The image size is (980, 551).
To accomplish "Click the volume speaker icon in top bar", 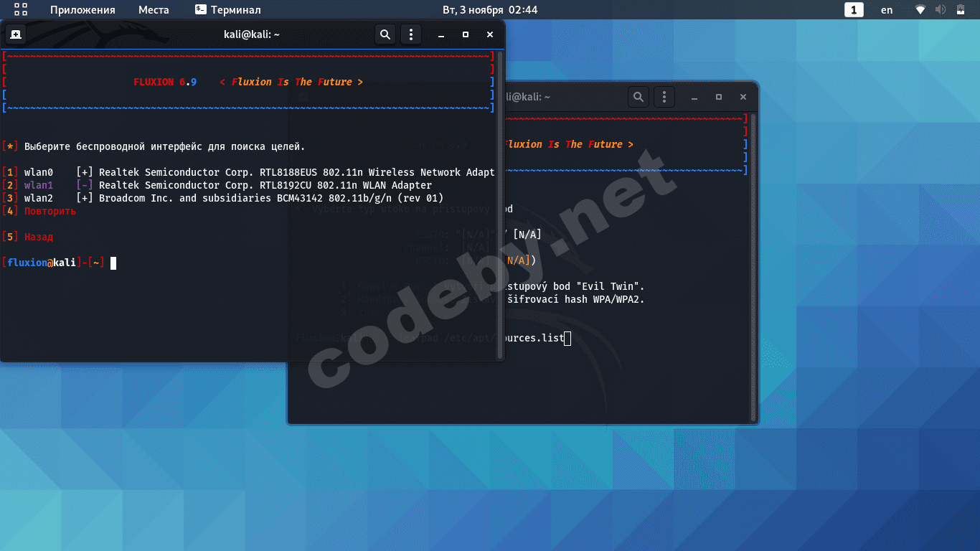I will [941, 10].
